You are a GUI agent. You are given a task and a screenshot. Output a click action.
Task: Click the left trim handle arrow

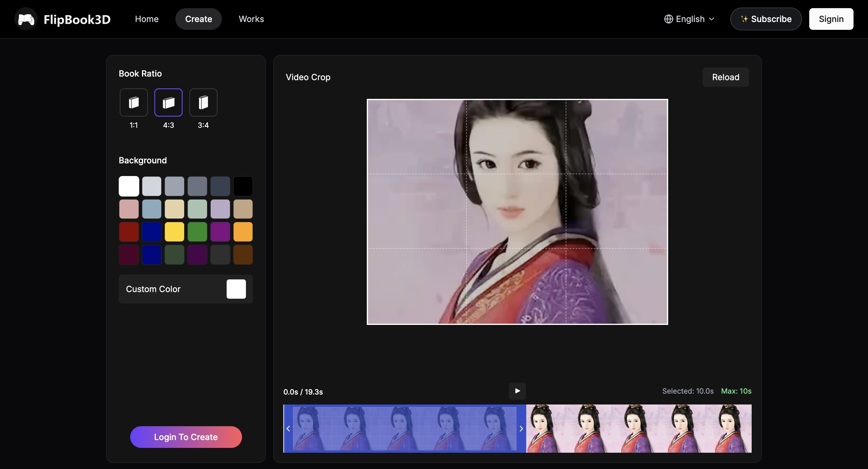288,429
